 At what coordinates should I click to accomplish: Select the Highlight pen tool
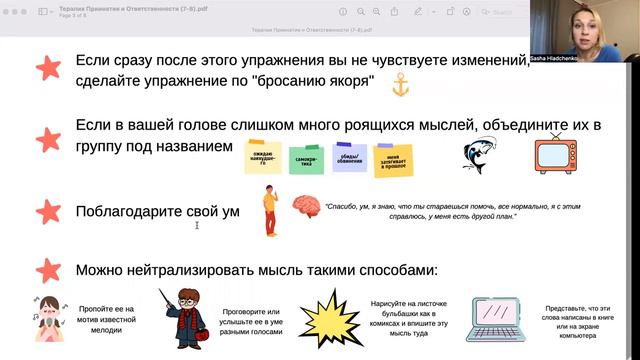[x=418, y=12]
